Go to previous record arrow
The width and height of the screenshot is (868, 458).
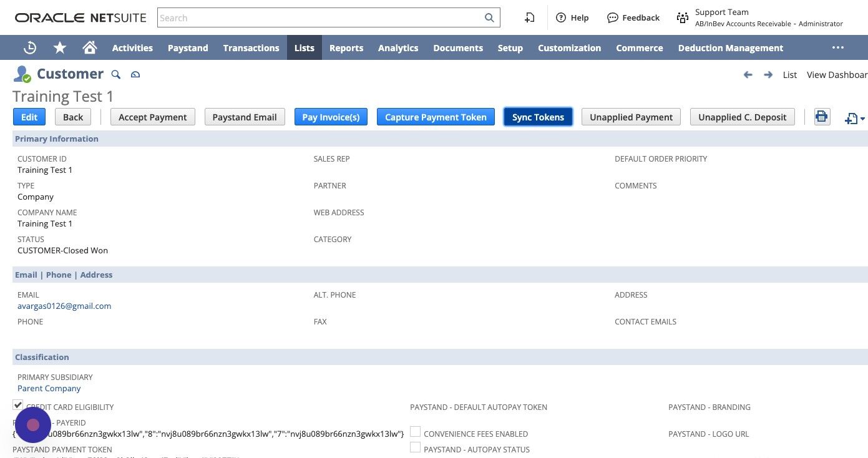748,75
